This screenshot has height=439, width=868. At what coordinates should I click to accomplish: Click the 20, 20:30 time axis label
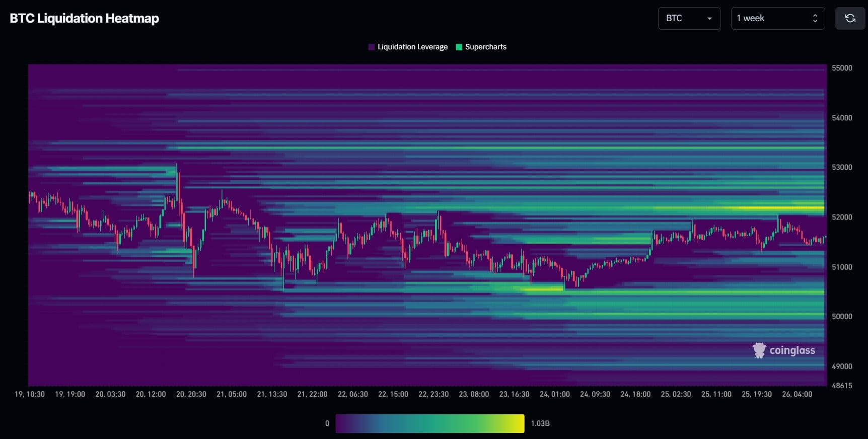tap(191, 394)
